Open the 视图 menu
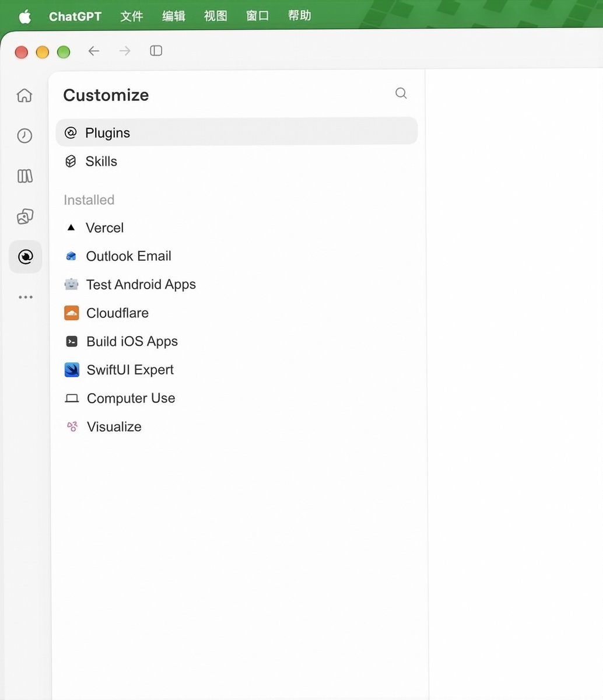Image resolution: width=603 pixels, height=700 pixels. (216, 16)
